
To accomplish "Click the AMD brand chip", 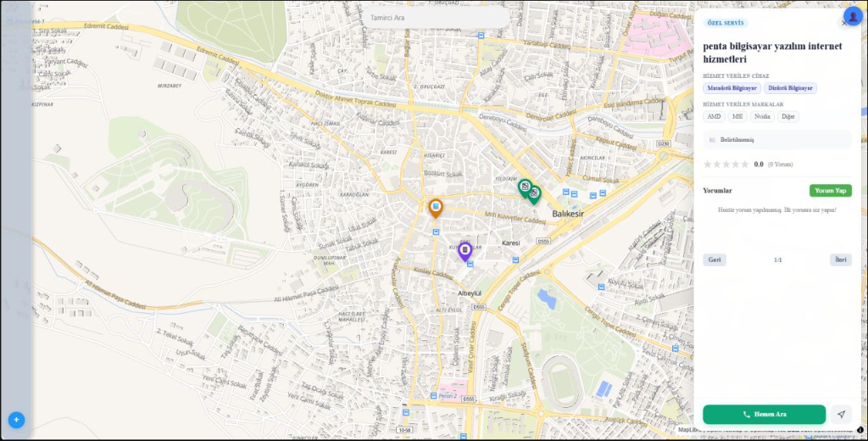I will 714,116.
